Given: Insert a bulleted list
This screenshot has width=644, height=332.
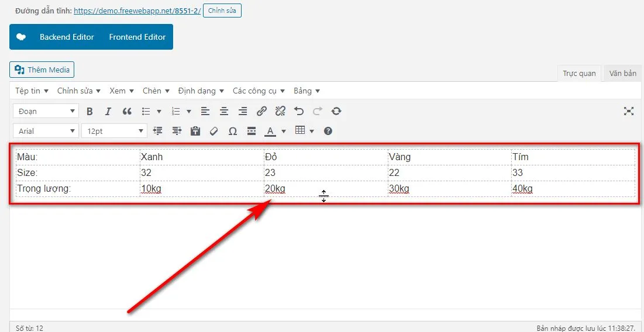Looking at the screenshot, I should coord(146,111).
